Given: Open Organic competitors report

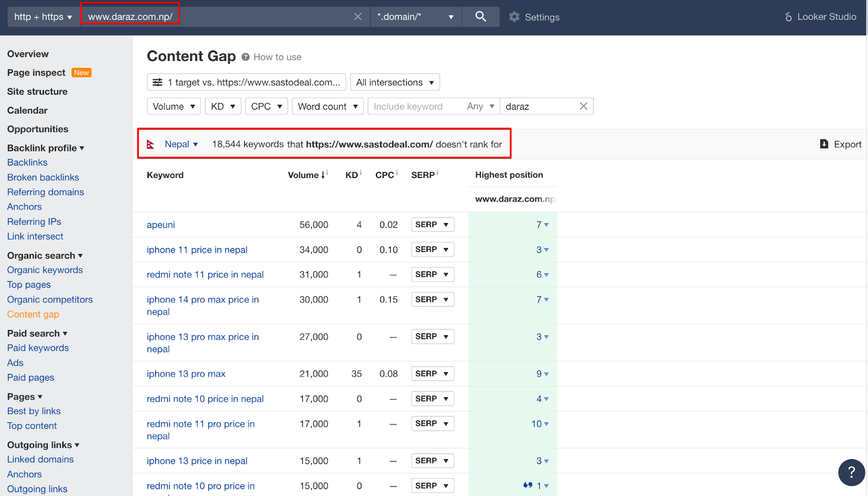Looking at the screenshot, I should (50, 300).
